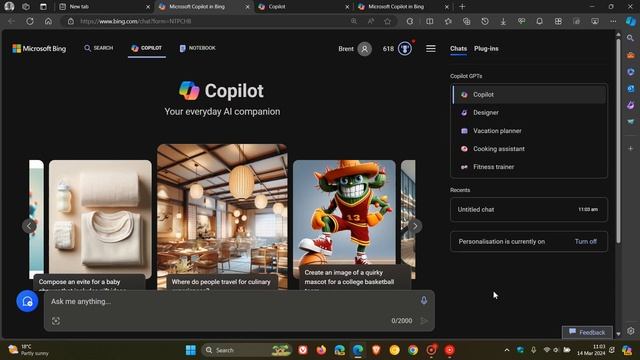Open Google Chrome from the taskbar
This screenshot has height=360, width=640.
point(413,350)
